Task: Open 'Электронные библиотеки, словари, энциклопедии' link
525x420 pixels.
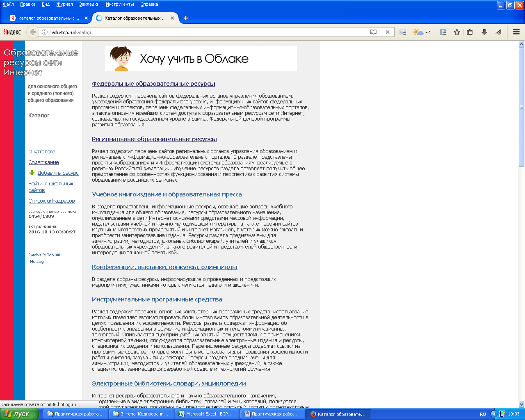Action: tap(169, 383)
